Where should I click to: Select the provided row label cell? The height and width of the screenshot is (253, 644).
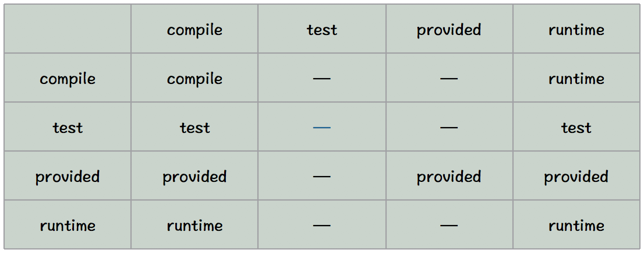(x=68, y=175)
